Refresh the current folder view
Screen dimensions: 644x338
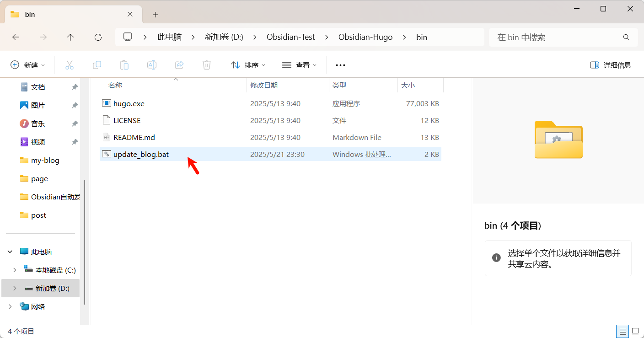pos(98,37)
